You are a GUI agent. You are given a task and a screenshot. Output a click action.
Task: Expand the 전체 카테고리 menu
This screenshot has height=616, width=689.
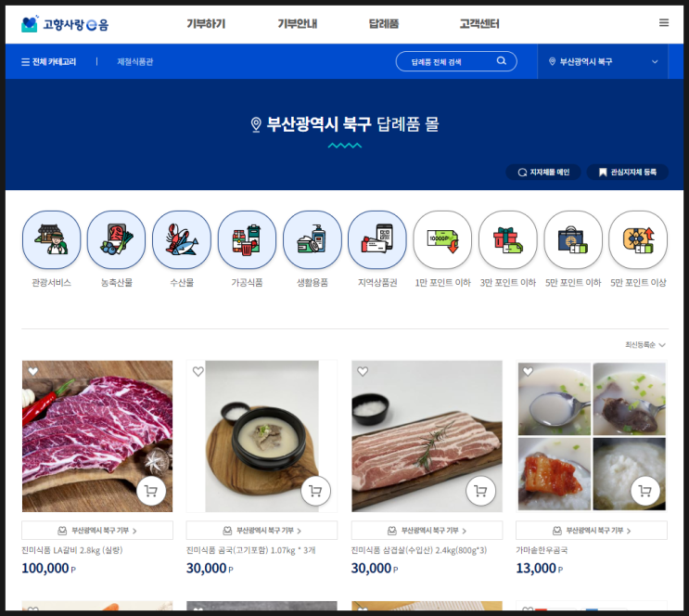[49, 62]
